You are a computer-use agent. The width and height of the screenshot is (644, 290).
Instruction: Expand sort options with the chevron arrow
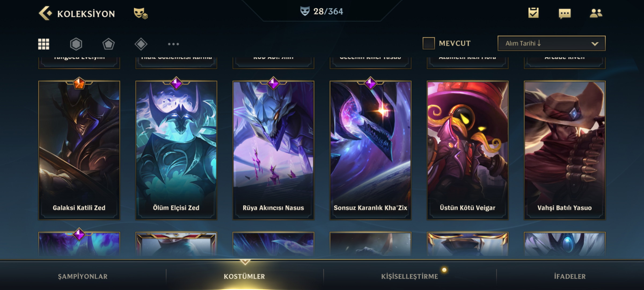[x=595, y=44]
